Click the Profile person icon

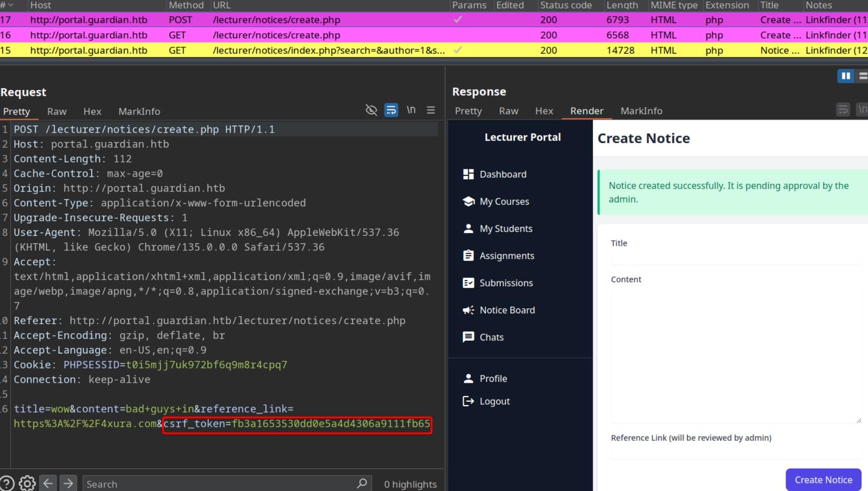point(468,378)
